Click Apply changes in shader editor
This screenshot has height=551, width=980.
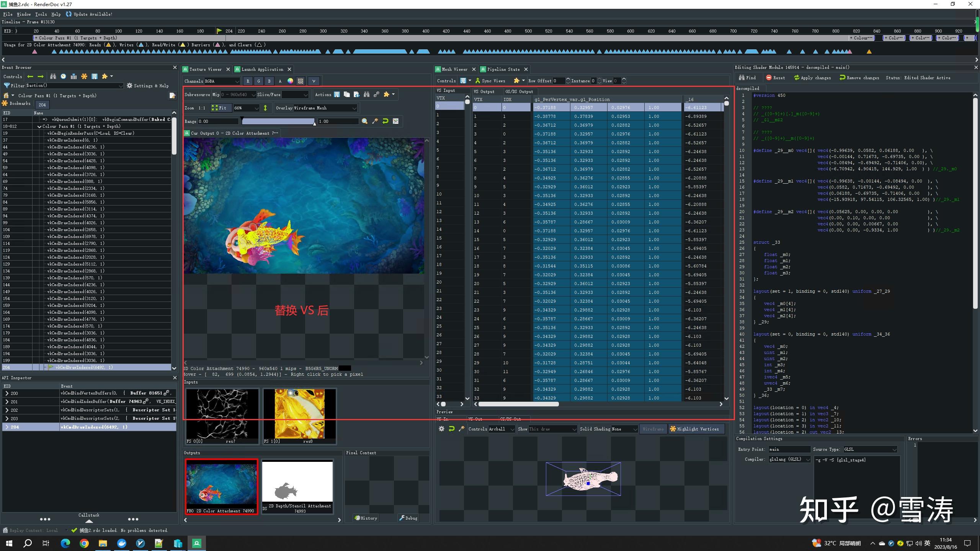[x=812, y=78]
